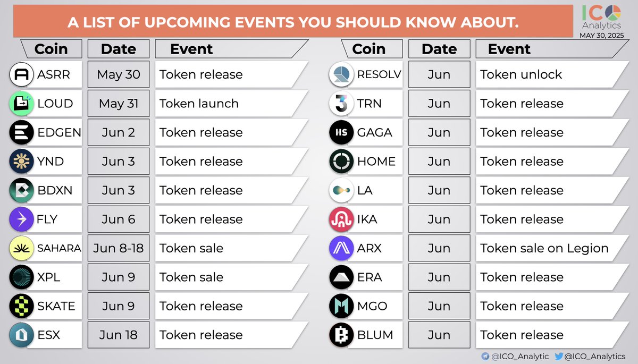Viewport: 638px width, 364px height.
Task: Click the ICO Analytics pie chart logo
Action: coord(613,13)
